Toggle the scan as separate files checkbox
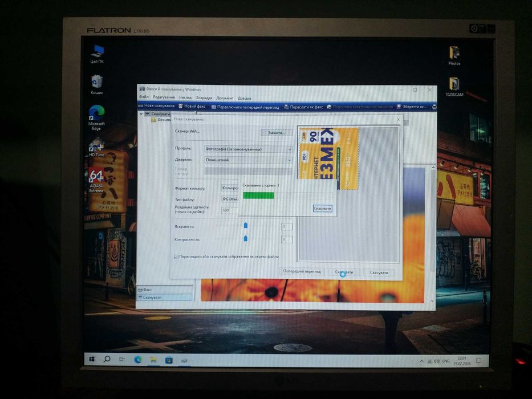Viewport: 532px width, 399px height. (176, 257)
